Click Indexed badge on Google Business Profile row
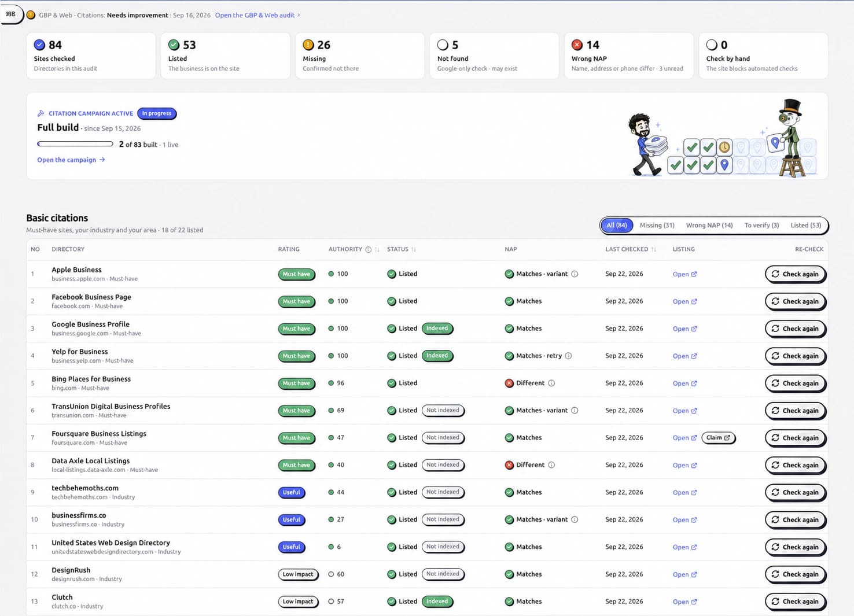The image size is (854, 616). [x=437, y=329]
